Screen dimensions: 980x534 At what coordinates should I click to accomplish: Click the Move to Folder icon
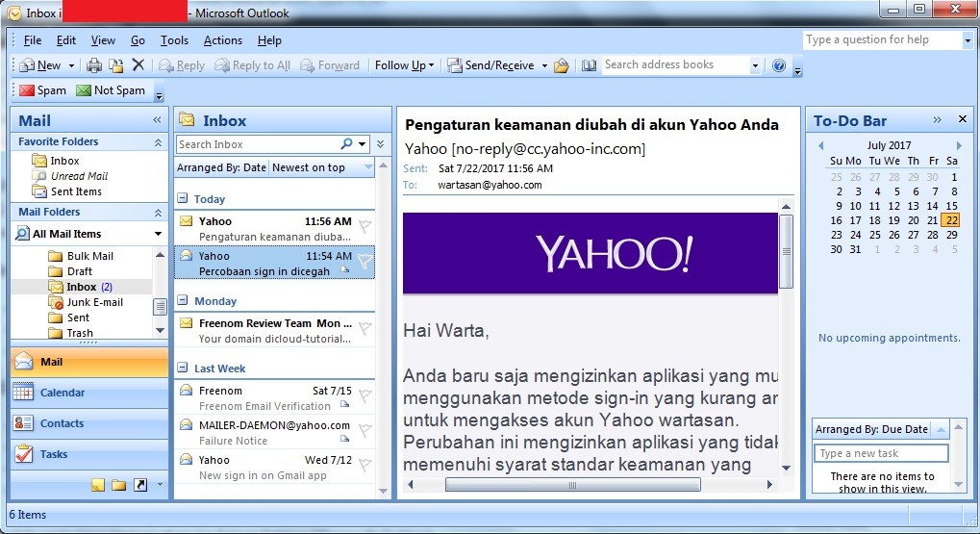pos(116,65)
